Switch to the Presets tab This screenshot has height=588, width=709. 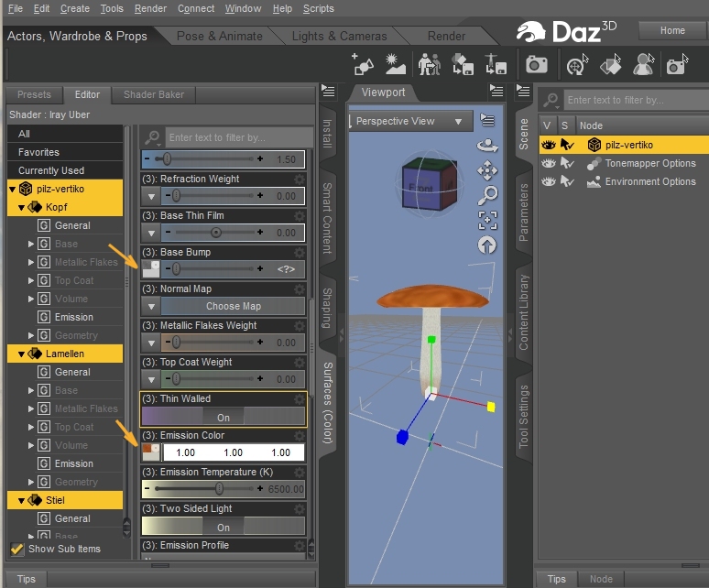click(34, 94)
